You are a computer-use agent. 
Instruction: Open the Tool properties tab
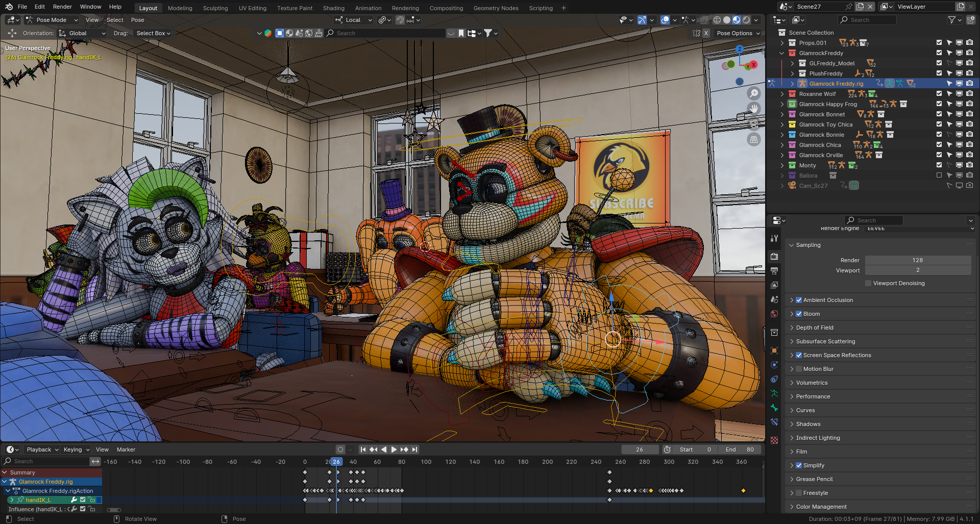(774, 238)
